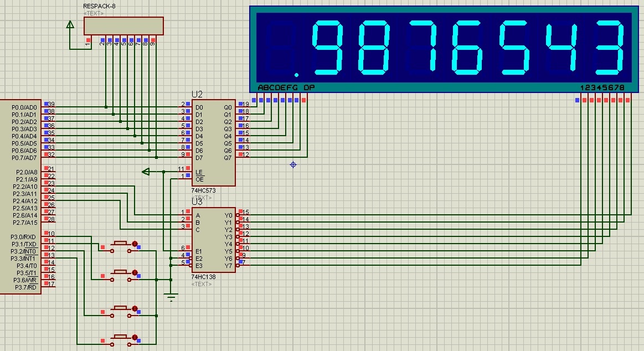Click the "RESPACK-8" component label
Screen dimensions: 644x351
point(99,6)
